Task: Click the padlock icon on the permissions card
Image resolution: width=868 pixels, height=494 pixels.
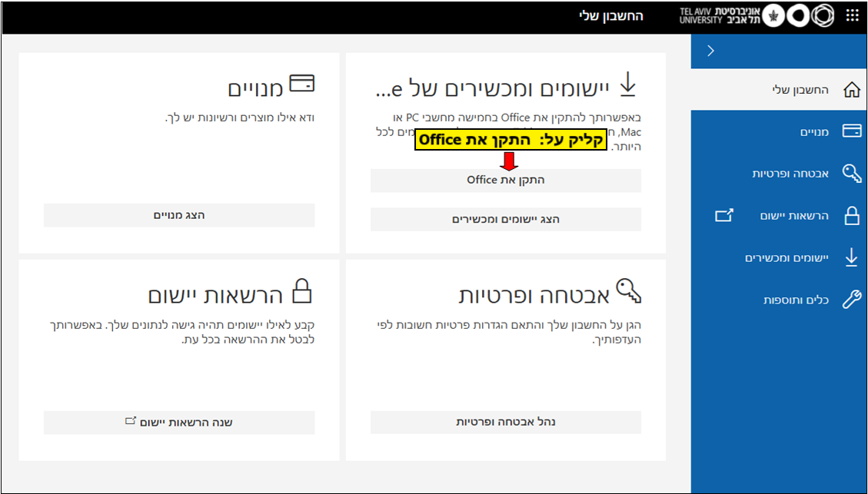Action: click(x=302, y=291)
